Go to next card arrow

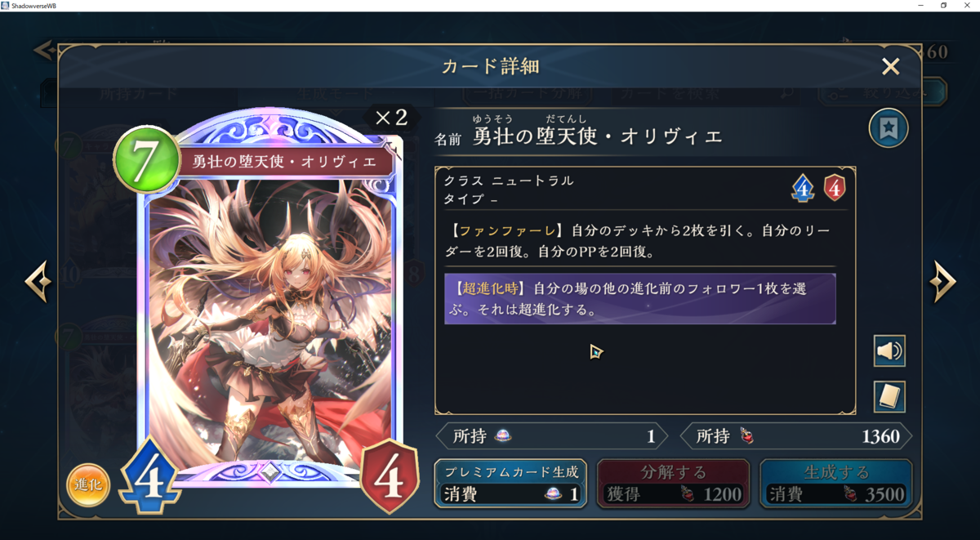[x=942, y=281]
